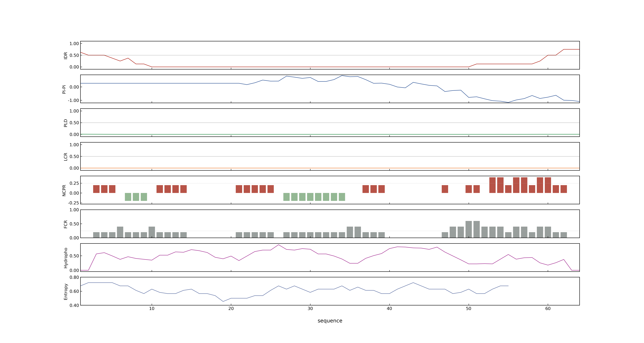Click x-axis tick label 30
This screenshot has width=644, height=343.
pos(310,309)
